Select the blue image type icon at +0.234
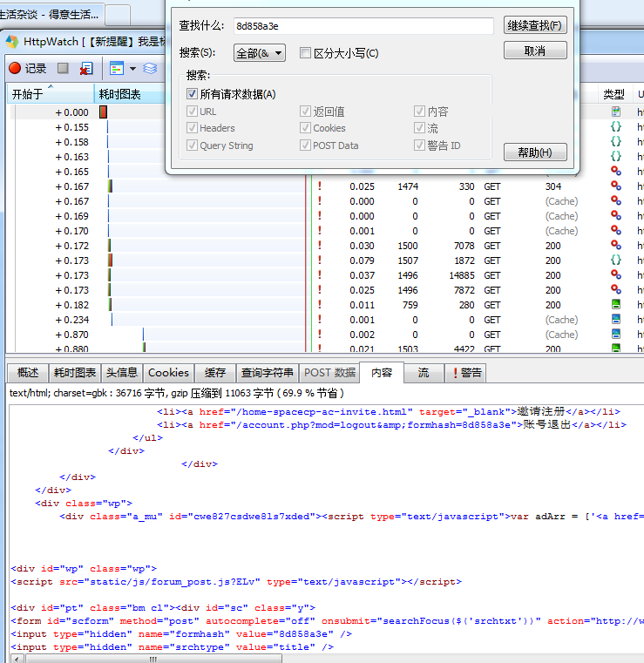644x663 pixels. click(616, 319)
